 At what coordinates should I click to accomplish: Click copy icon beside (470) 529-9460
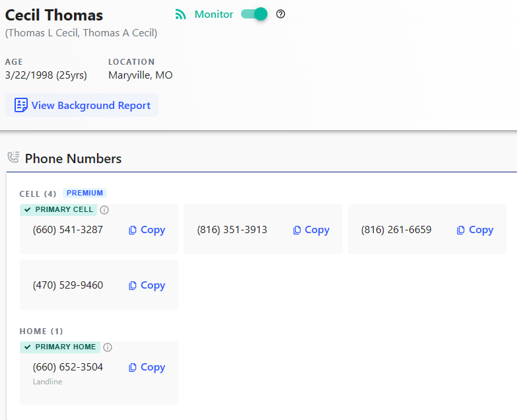[133, 285]
